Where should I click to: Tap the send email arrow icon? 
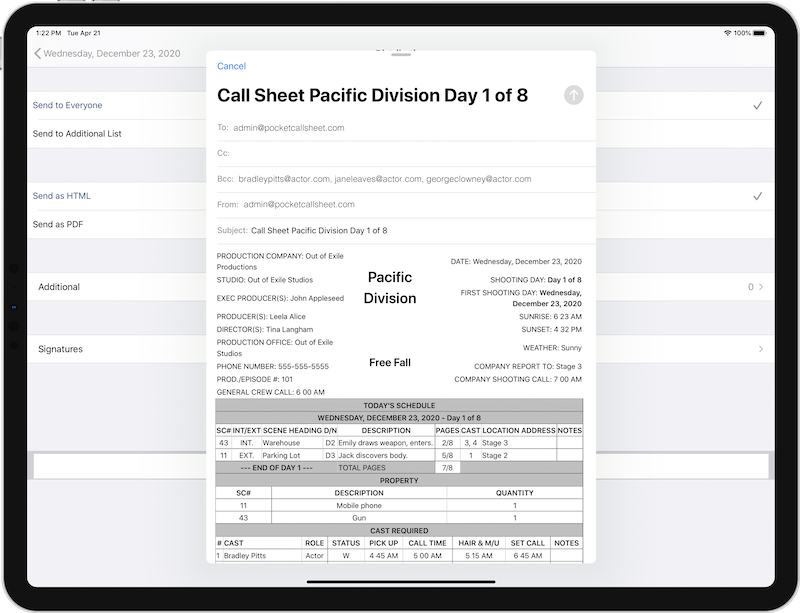573,95
